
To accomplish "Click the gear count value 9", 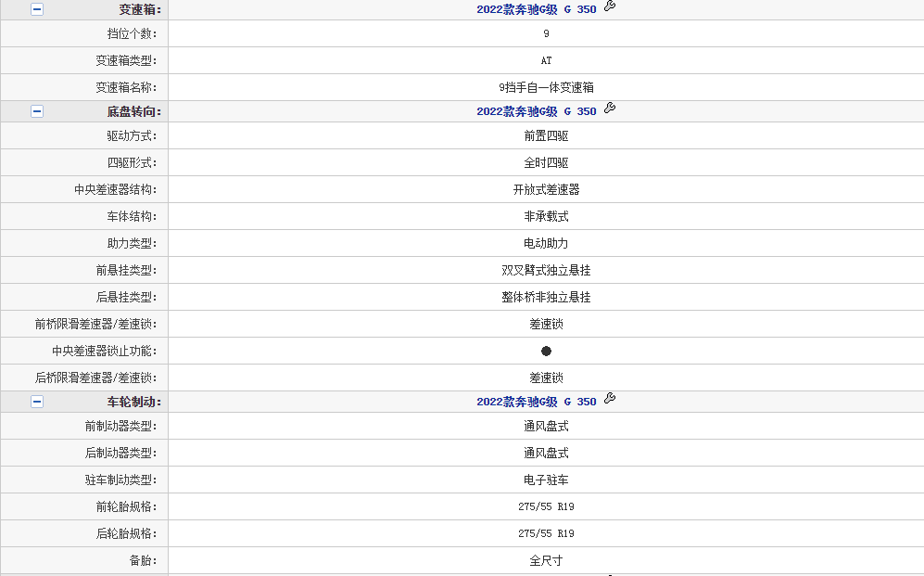I will [546, 33].
